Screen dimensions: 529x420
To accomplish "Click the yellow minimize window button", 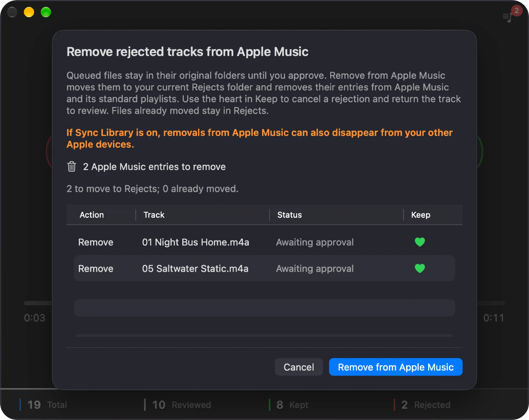I will (29, 12).
